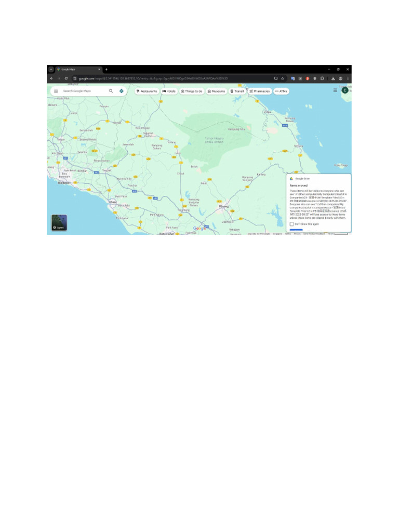399x532 pixels.
Task: Open the translate extension icon
Action: tap(293, 78)
